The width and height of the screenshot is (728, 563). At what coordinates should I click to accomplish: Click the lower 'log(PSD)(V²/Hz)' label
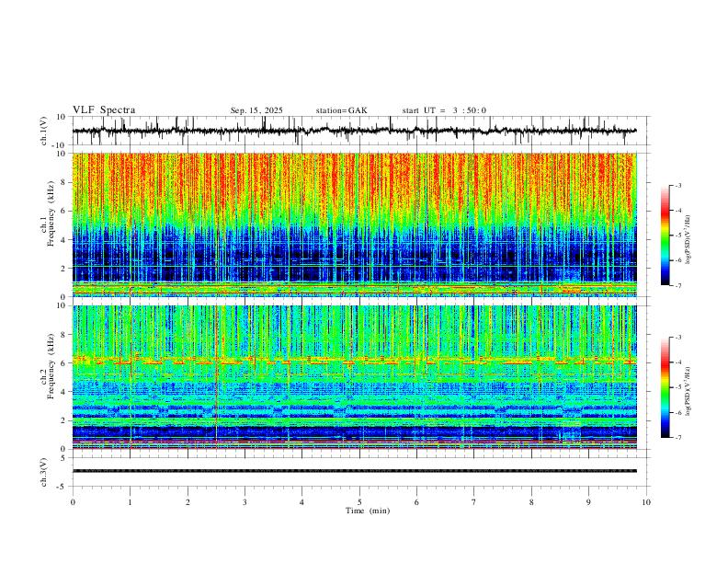pos(688,391)
